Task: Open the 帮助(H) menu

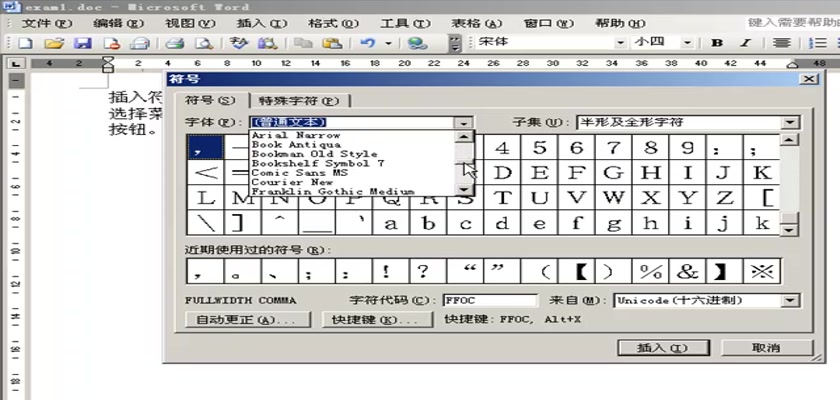Action: 620,24
